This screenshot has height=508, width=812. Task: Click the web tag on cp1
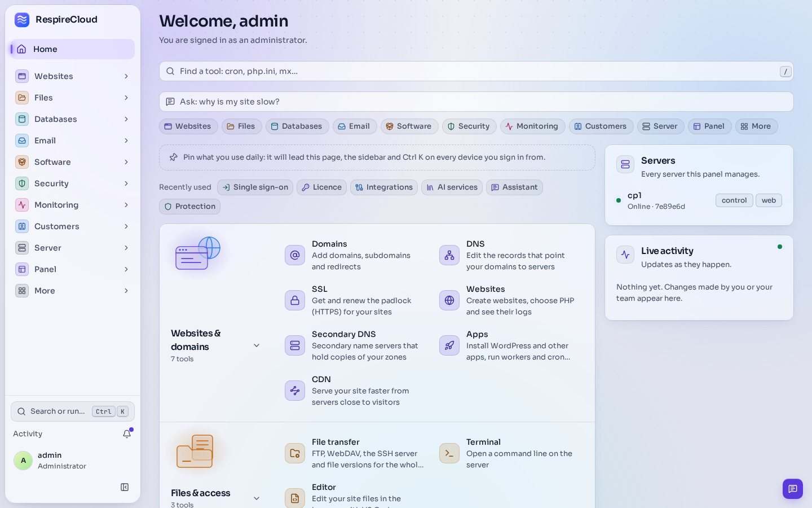769,200
